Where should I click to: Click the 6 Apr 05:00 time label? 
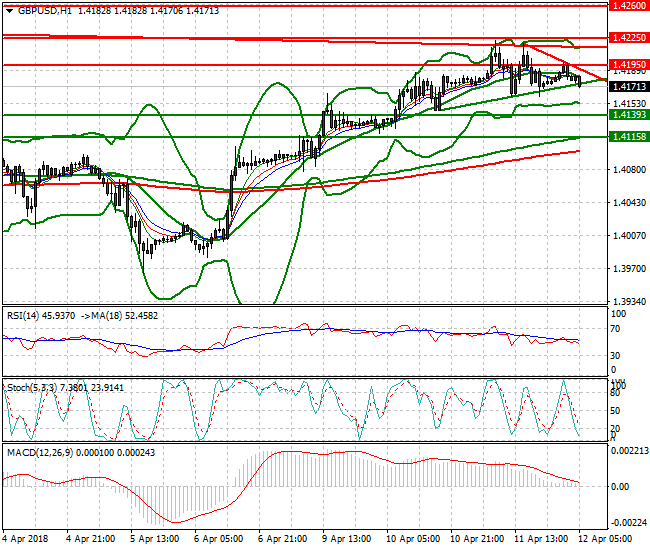[218, 539]
